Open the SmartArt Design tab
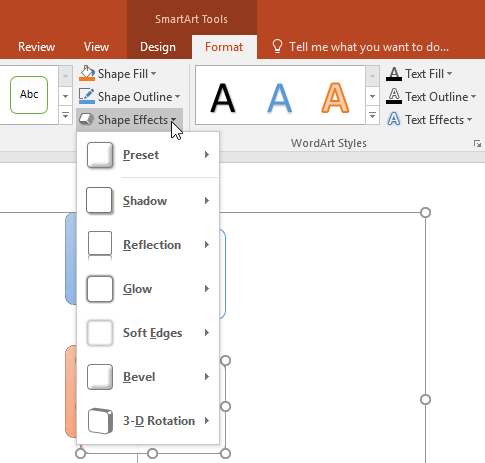 click(158, 47)
